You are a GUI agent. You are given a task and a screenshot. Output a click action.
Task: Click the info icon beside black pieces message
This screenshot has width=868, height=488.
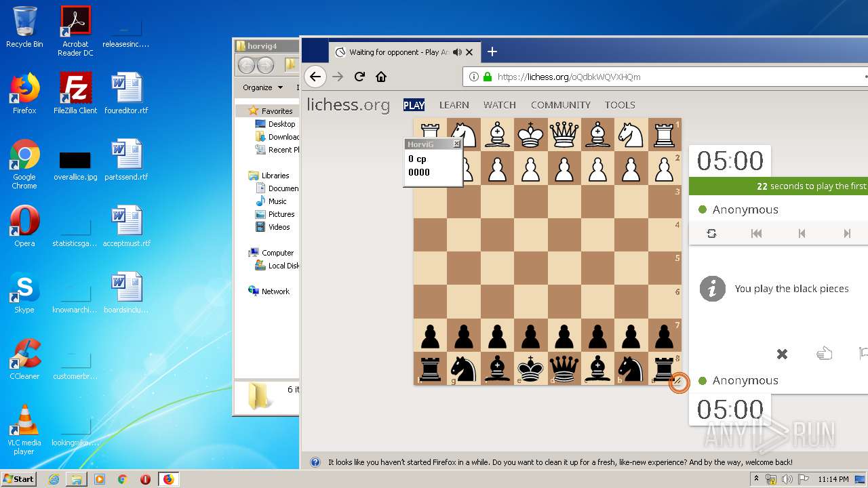(712, 289)
